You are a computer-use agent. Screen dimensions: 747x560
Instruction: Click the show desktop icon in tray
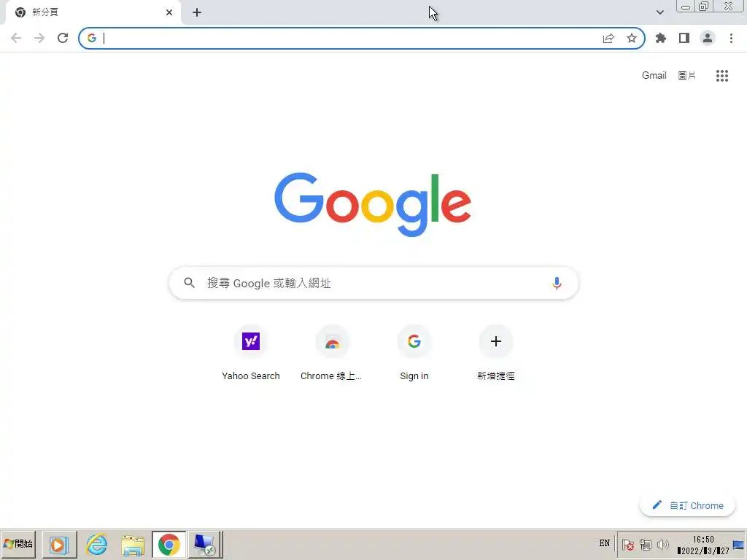[738, 545]
